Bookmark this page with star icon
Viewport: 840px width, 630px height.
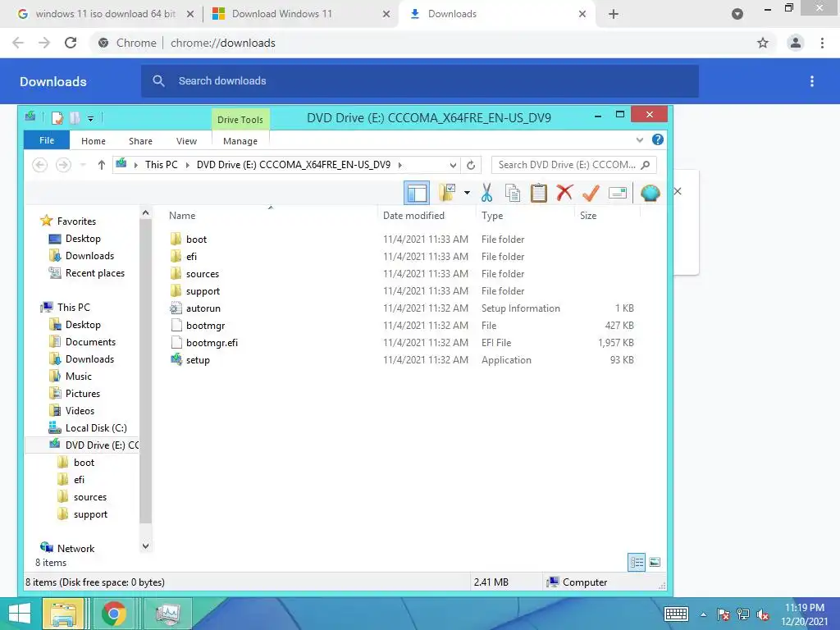[x=763, y=43]
